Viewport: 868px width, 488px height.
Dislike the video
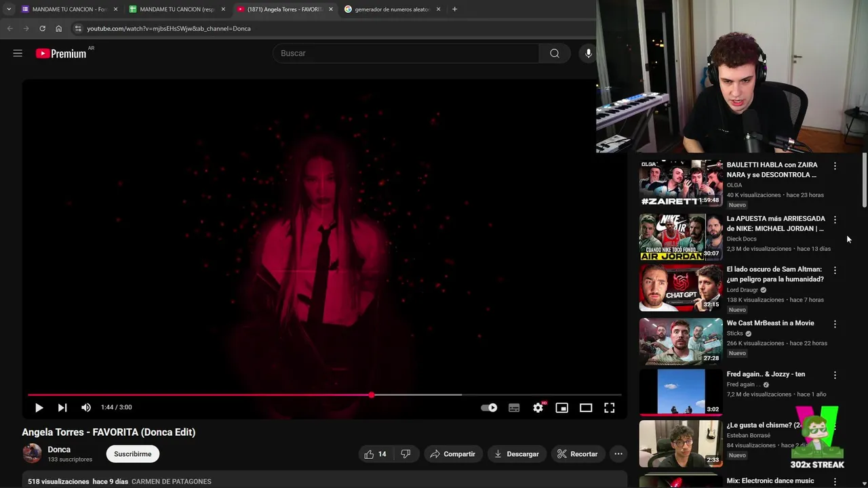tap(406, 454)
